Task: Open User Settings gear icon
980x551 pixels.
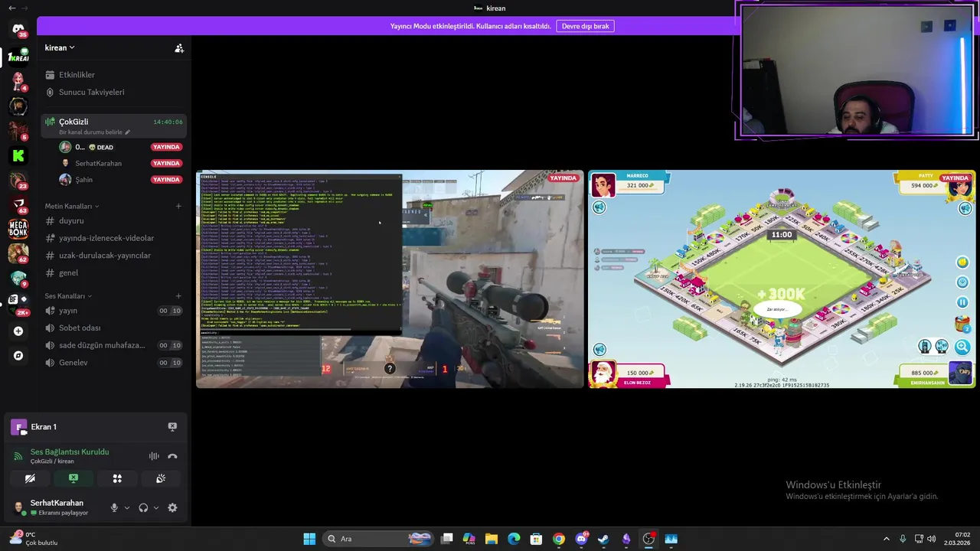Action: click(x=172, y=507)
